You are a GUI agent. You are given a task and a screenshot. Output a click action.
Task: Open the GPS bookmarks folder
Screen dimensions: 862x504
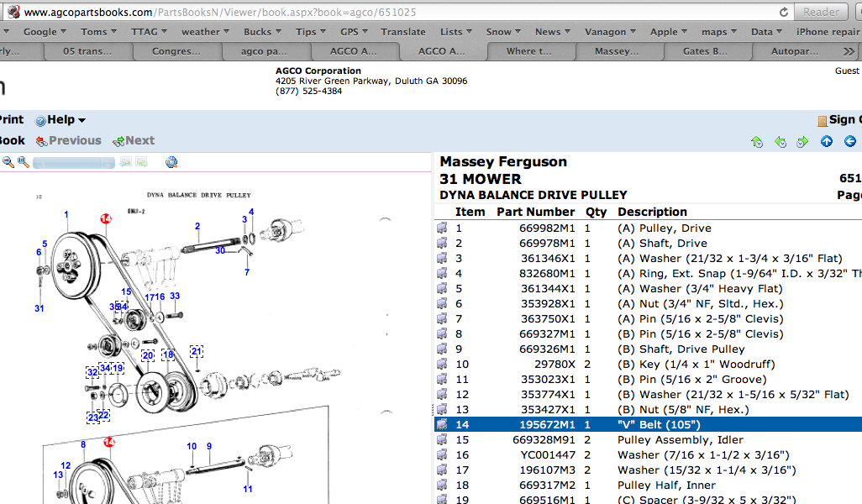pyautogui.click(x=354, y=32)
